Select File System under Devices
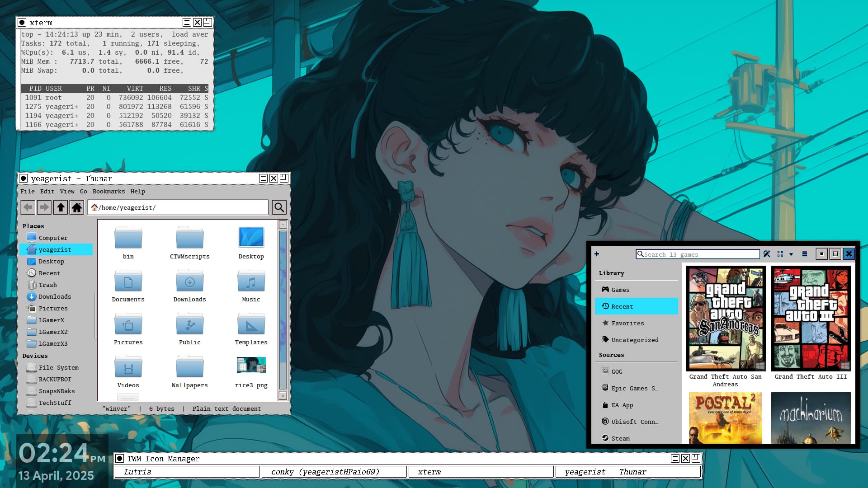The image size is (868, 488). click(x=57, y=367)
